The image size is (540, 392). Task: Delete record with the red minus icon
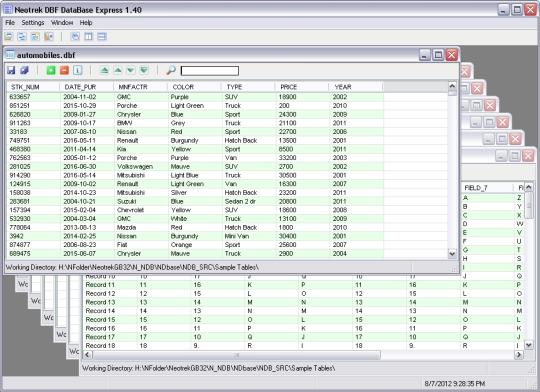point(64,71)
